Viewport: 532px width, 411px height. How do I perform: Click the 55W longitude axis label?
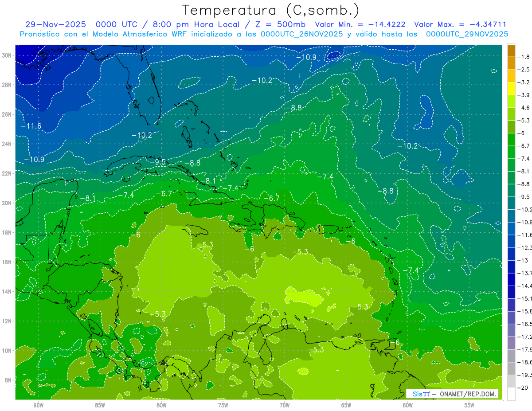point(469,405)
